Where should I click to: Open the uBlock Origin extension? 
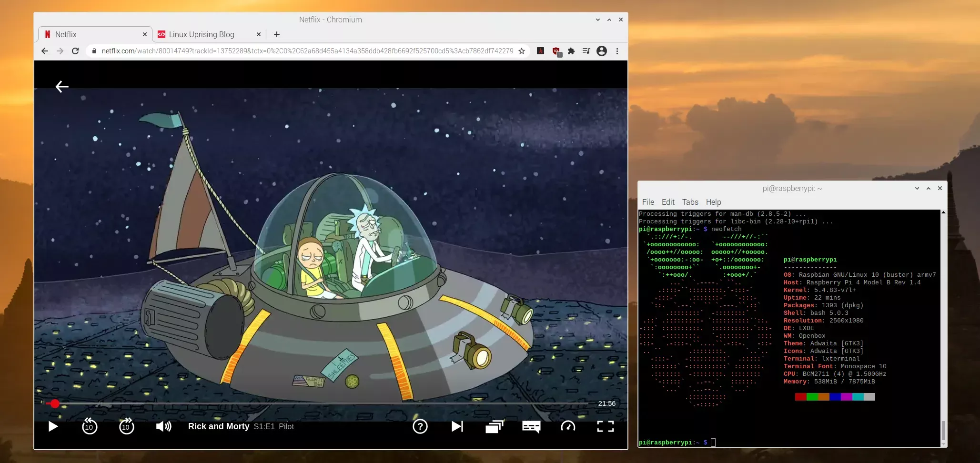pyautogui.click(x=556, y=50)
